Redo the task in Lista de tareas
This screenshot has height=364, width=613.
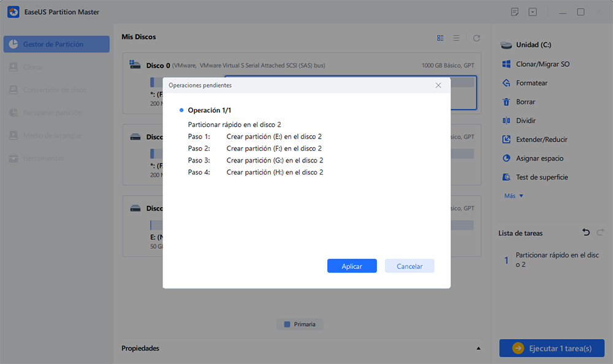[x=601, y=232]
